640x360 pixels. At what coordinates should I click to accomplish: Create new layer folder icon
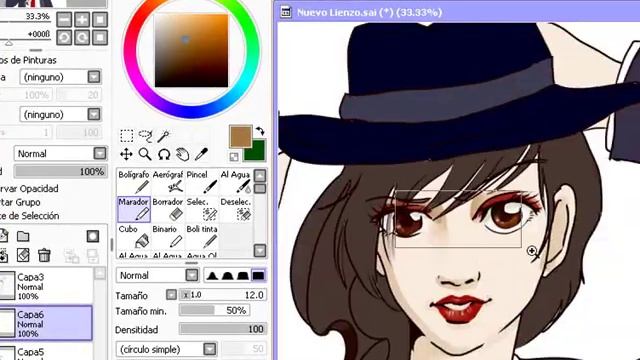(x=23, y=236)
